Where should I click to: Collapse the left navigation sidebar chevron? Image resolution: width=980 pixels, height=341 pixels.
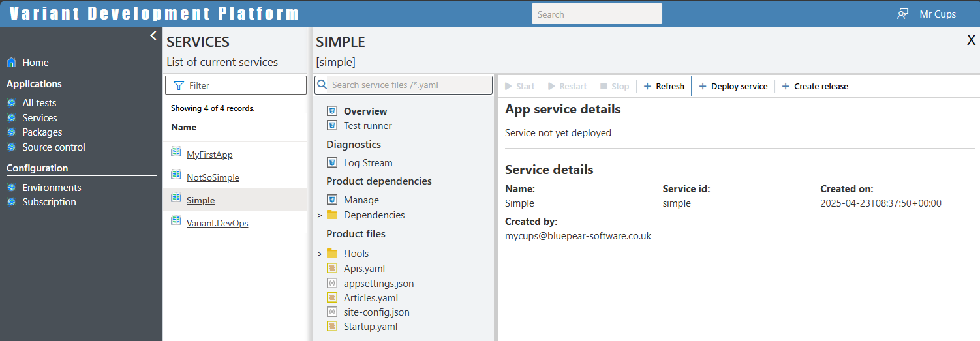153,36
